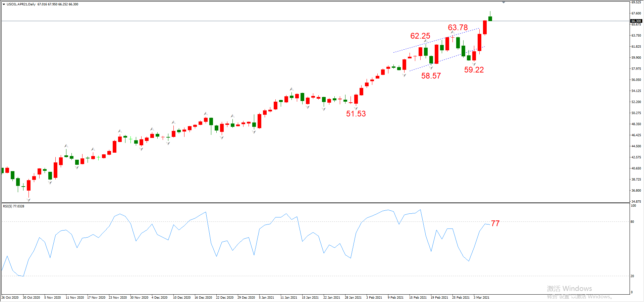Click the 69.525 value on price scale
644x302 pixels.
click(x=636, y=2)
